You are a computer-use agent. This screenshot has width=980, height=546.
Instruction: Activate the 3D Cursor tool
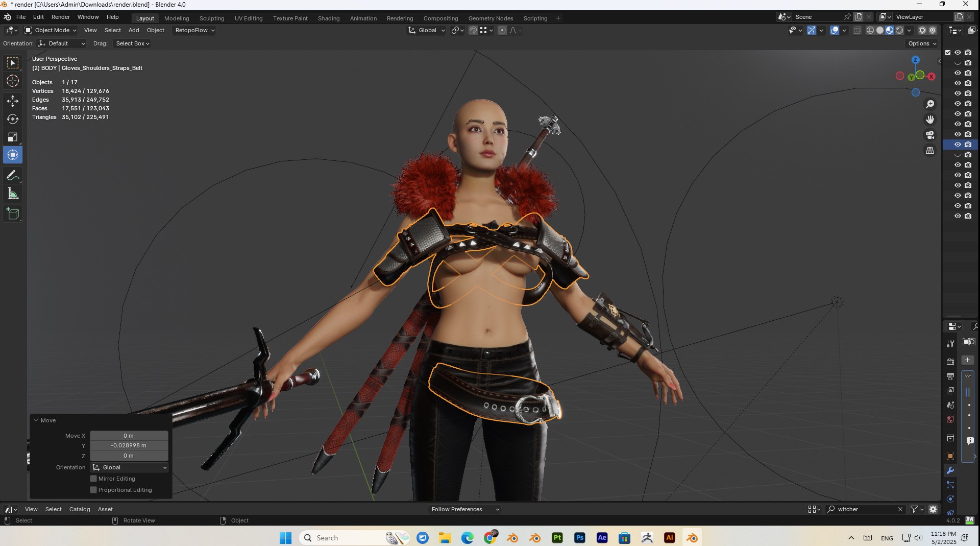coord(13,81)
